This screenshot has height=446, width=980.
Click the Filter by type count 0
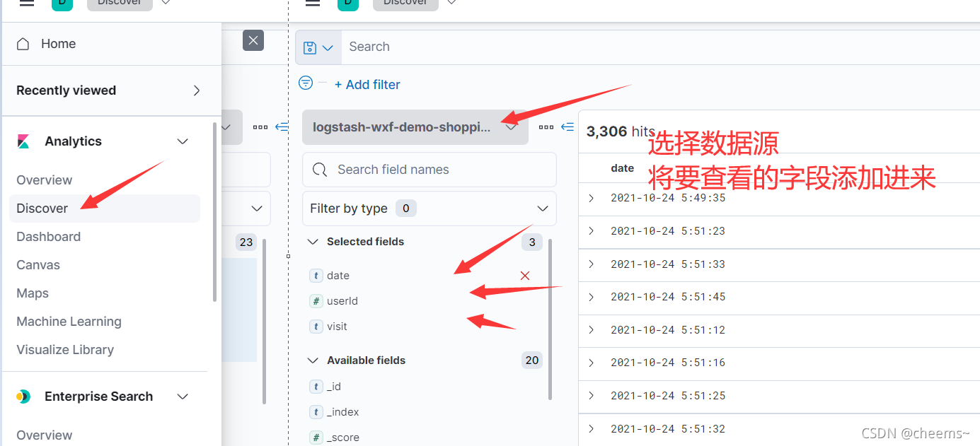click(405, 209)
